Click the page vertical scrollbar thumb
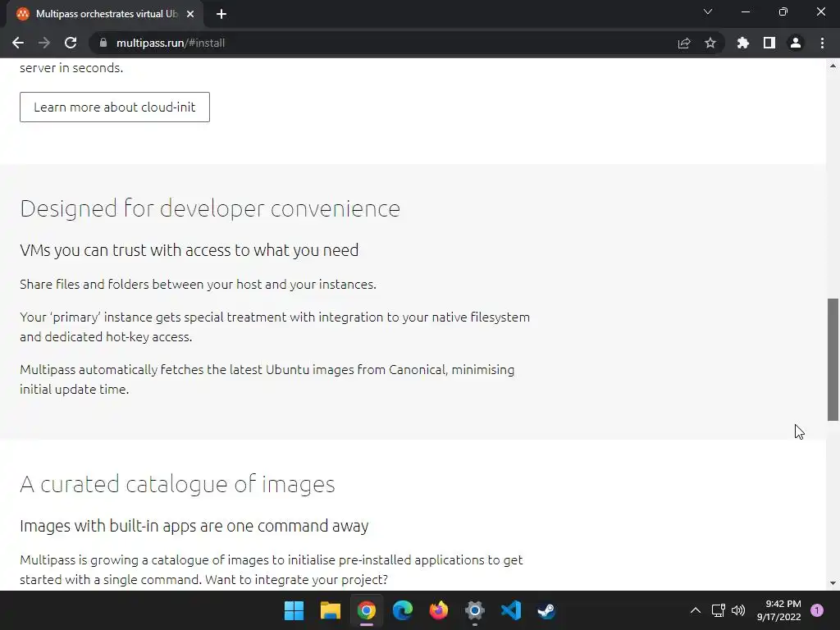Screen dimensions: 840x630 point(833,359)
